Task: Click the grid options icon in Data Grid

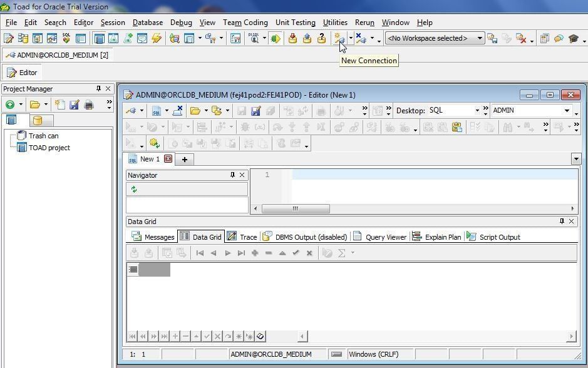Action: pos(133,269)
